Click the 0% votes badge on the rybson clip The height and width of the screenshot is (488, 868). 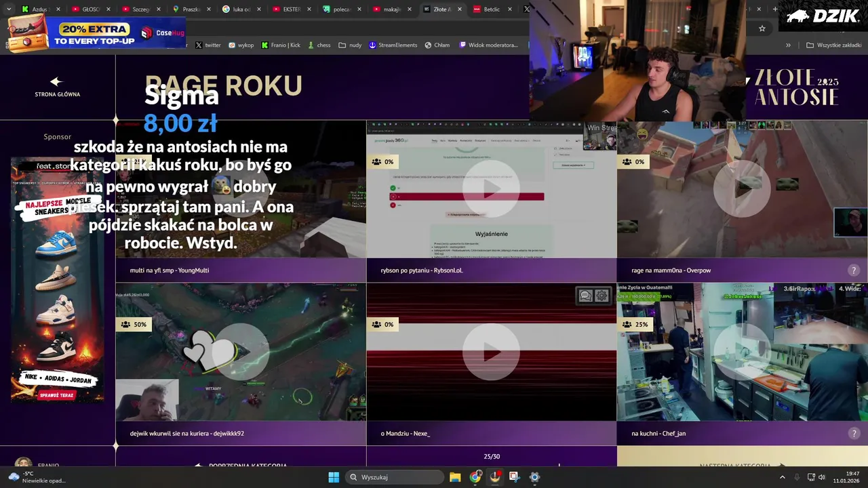pyautogui.click(x=382, y=162)
